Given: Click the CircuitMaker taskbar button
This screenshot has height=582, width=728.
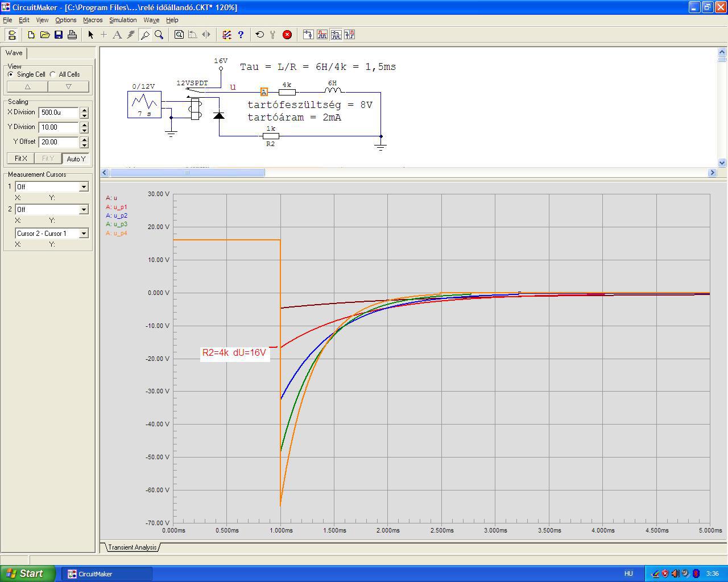Looking at the screenshot, I should [107, 574].
